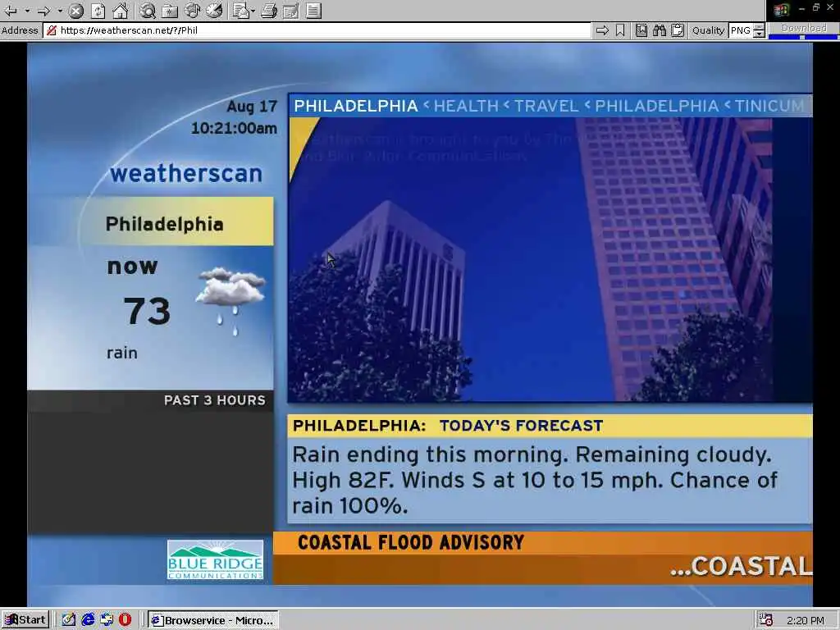This screenshot has width=840, height=630.
Task: Click the weatherscan logo text
Action: 186,174
